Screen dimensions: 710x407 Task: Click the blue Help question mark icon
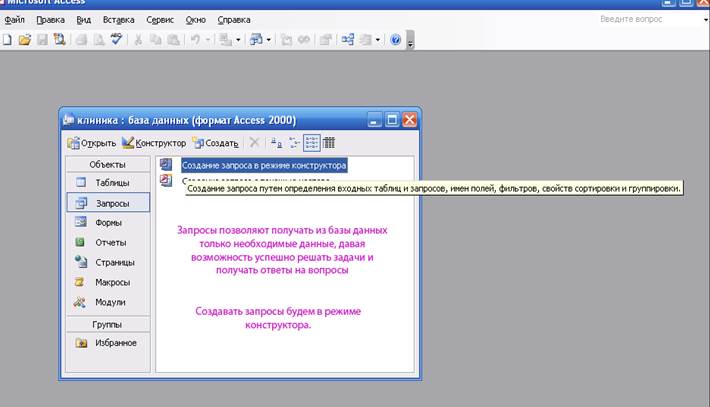tap(396, 40)
